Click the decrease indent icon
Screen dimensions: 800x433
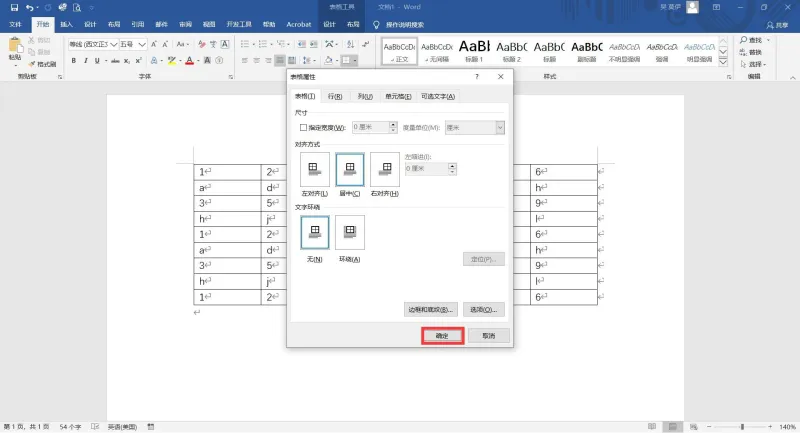tap(302, 44)
